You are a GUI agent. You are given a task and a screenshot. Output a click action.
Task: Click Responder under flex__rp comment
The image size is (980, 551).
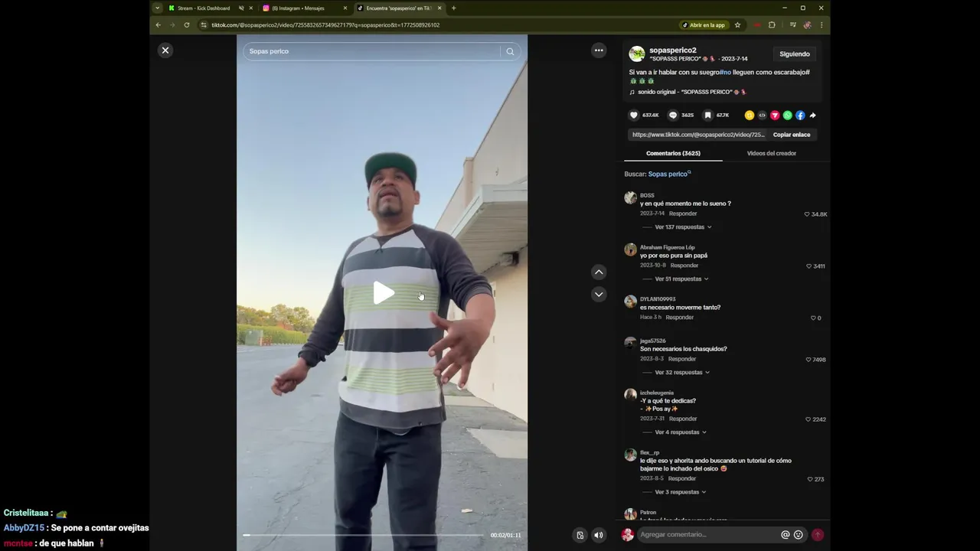pos(682,478)
